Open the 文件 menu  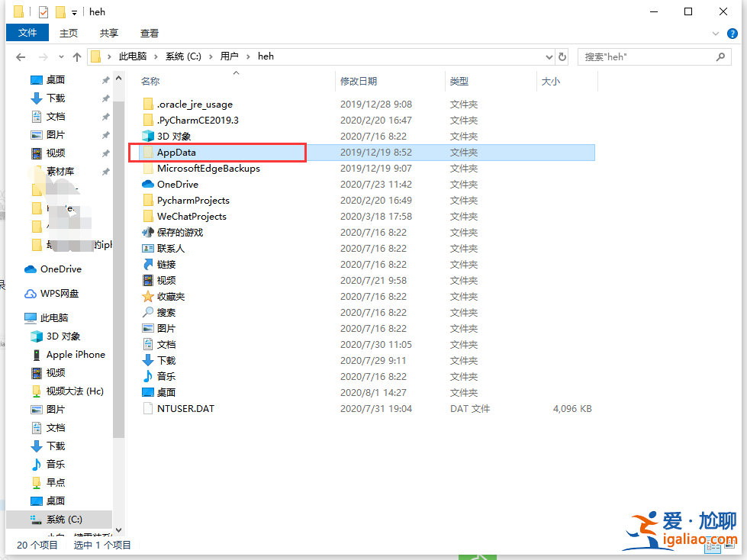point(27,33)
